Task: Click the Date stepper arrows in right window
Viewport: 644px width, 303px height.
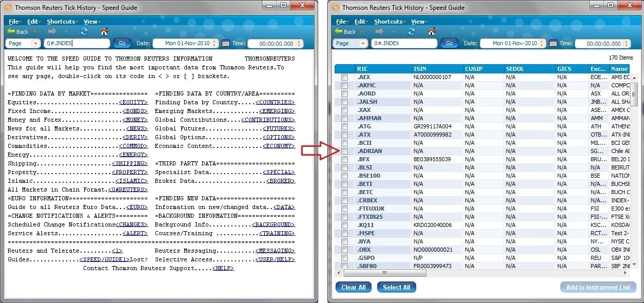Action: tap(542, 44)
